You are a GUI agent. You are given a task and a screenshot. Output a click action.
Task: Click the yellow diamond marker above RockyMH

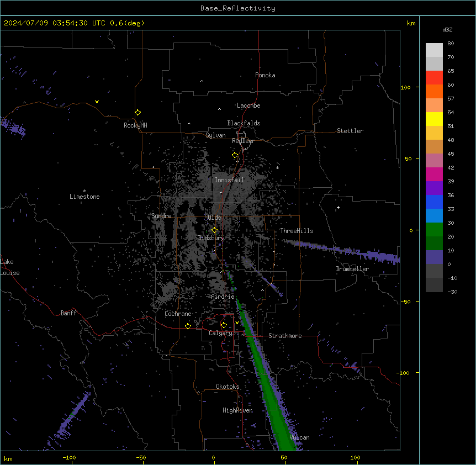tap(137, 113)
